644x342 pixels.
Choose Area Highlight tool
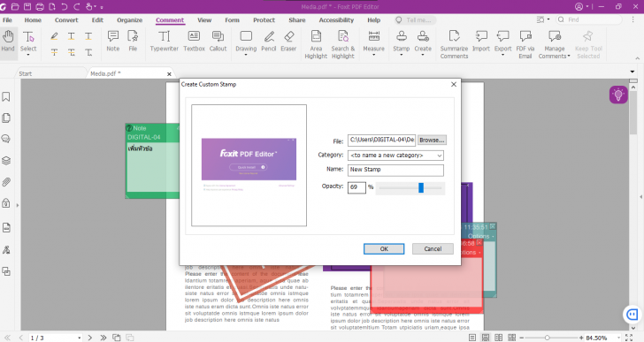point(316,44)
